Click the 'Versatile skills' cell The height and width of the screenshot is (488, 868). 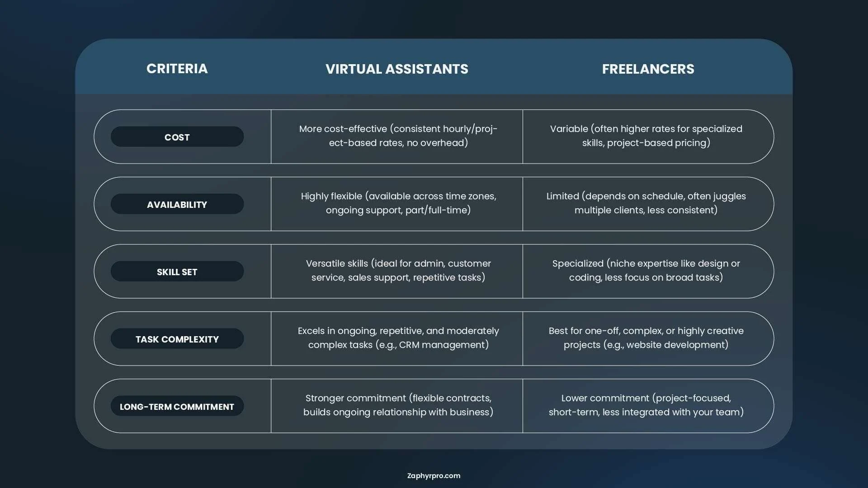pyautogui.click(x=397, y=271)
